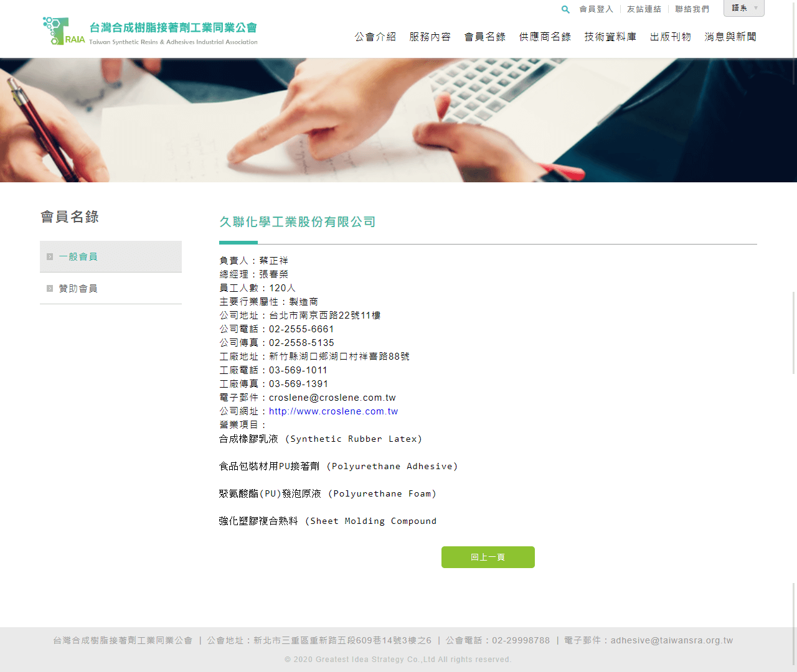Image resolution: width=797 pixels, height=672 pixels.
Task: Click the 主要行業屬性 製造商 line
Action: [x=269, y=302]
